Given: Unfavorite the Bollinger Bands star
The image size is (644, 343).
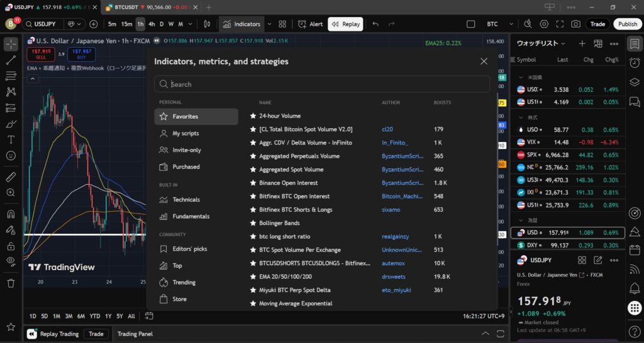Looking at the screenshot, I should click(253, 223).
